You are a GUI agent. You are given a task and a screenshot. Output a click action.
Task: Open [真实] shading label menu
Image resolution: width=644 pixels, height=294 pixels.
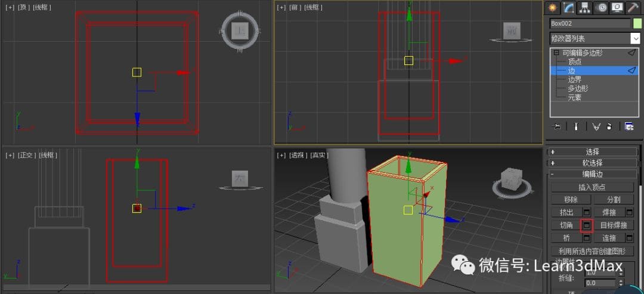tap(318, 155)
